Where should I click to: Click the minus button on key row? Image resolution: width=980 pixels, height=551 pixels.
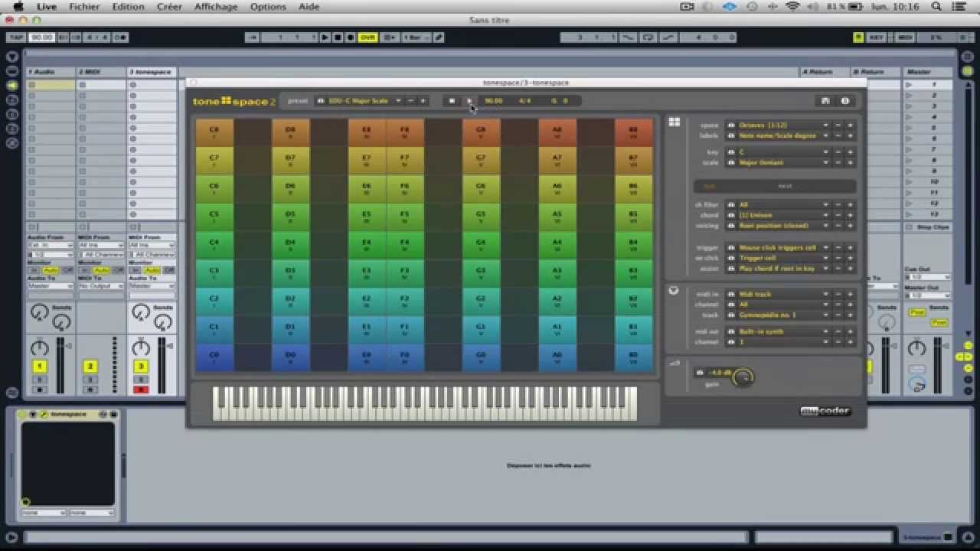click(838, 152)
